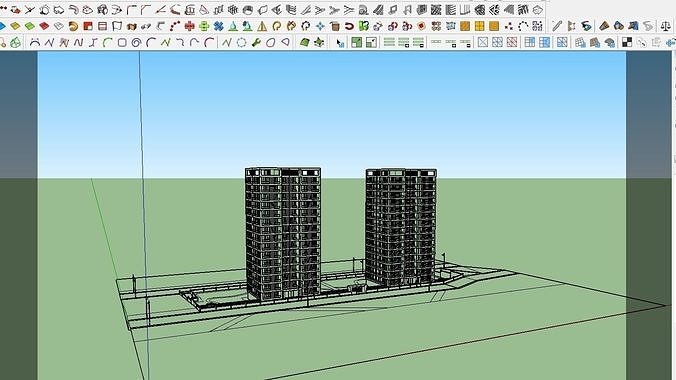Click the first orange square tile icon

(465, 26)
